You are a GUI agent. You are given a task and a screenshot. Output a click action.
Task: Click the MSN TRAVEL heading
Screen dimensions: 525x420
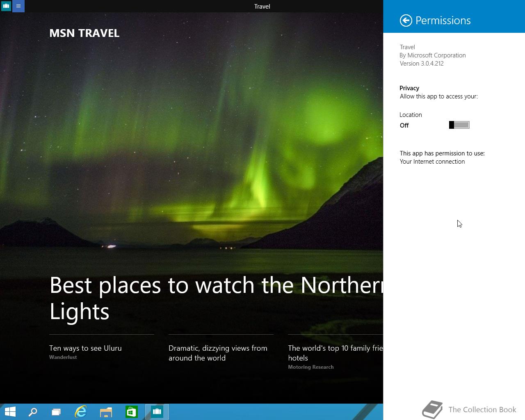click(x=84, y=33)
